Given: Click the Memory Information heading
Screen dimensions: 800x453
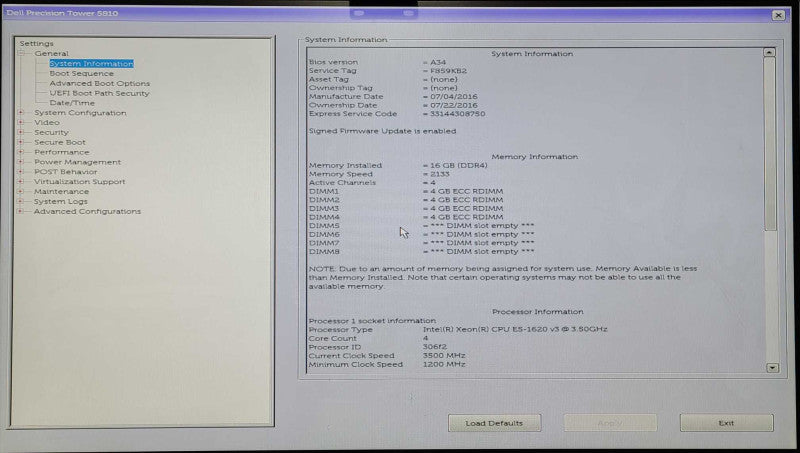Looking at the screenshot, I should (x=535, y=157).
